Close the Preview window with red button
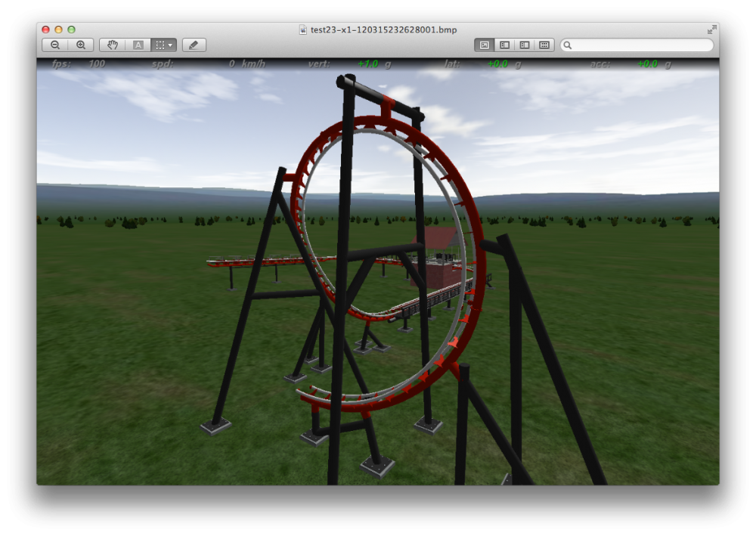This screenshot has width=756, height=536. (45, 29)
